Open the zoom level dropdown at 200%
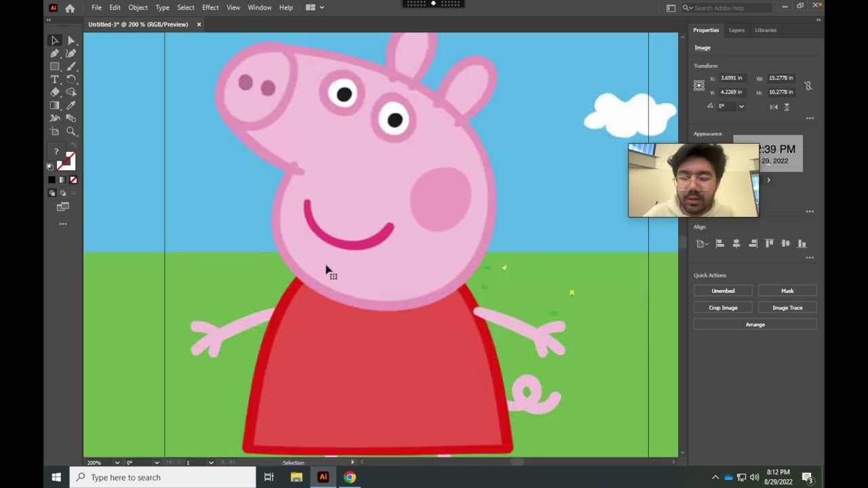Screen dimensions: 868x488 point(117,462)
